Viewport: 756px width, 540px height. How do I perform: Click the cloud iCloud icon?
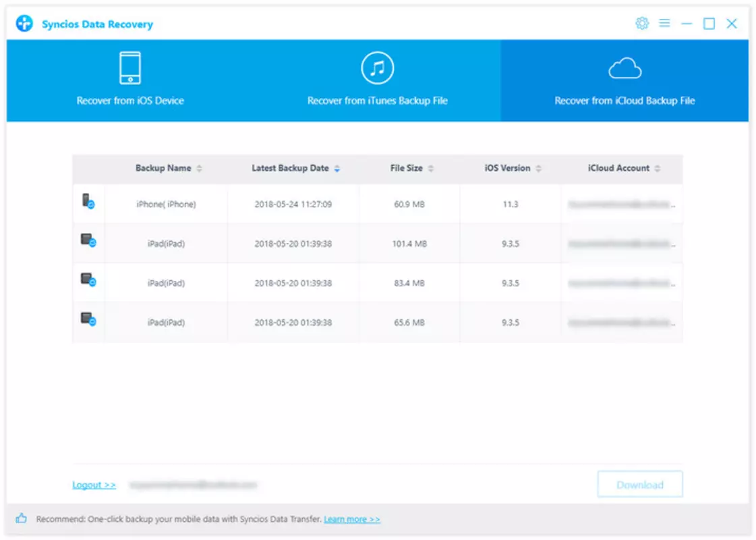pyautogui.click(x=625, y=69)
